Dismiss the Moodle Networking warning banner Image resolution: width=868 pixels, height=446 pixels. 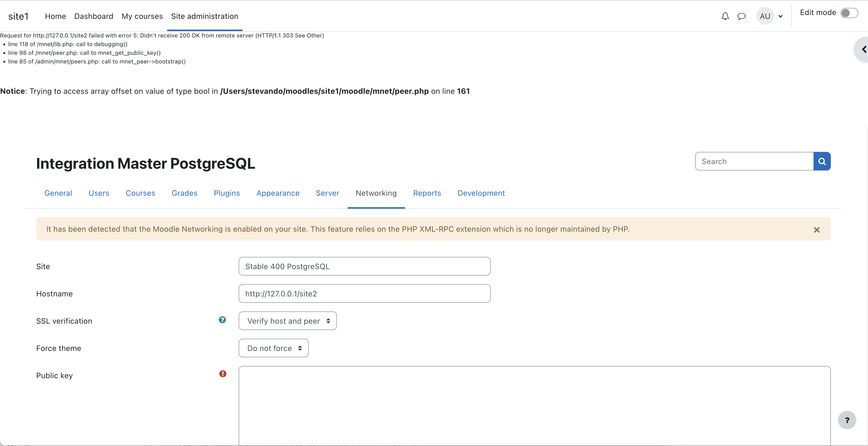tap(817, 230)
